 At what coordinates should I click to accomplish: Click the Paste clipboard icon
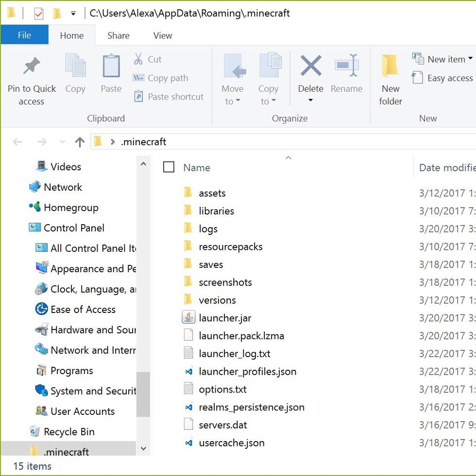pos(111,66)
